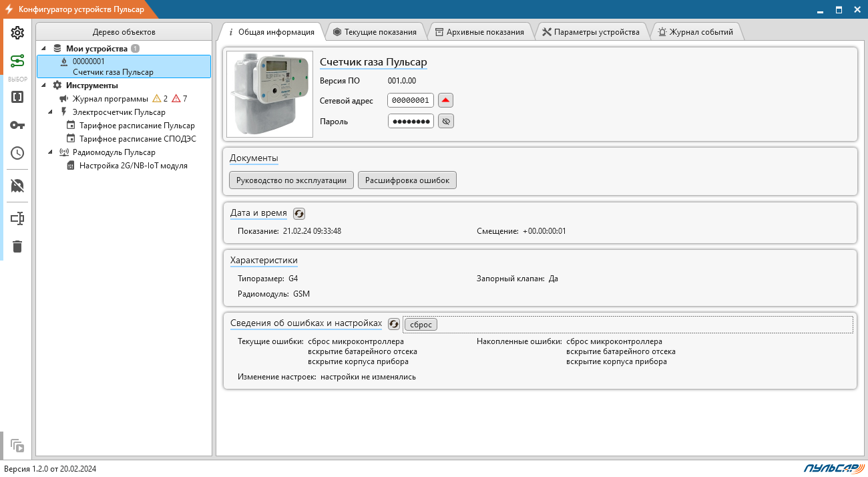Open the Журнал событий tab
The image size is (868, 477).
[696, 31]
